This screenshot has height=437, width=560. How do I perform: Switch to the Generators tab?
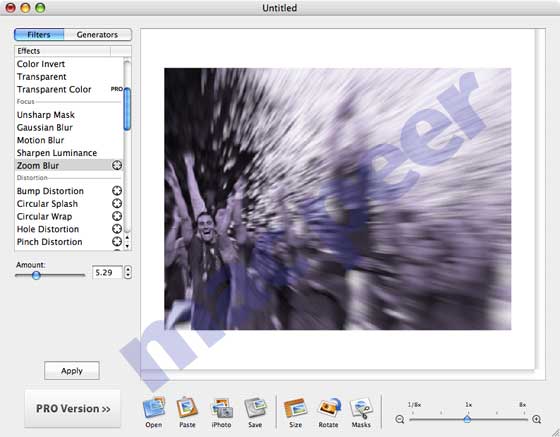tap(98, 35)
